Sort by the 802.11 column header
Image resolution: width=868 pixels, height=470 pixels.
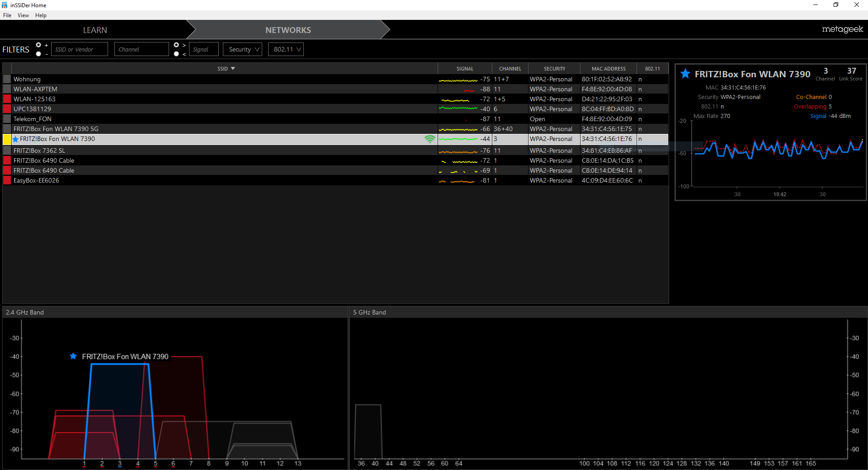click(x=652, y=69)
